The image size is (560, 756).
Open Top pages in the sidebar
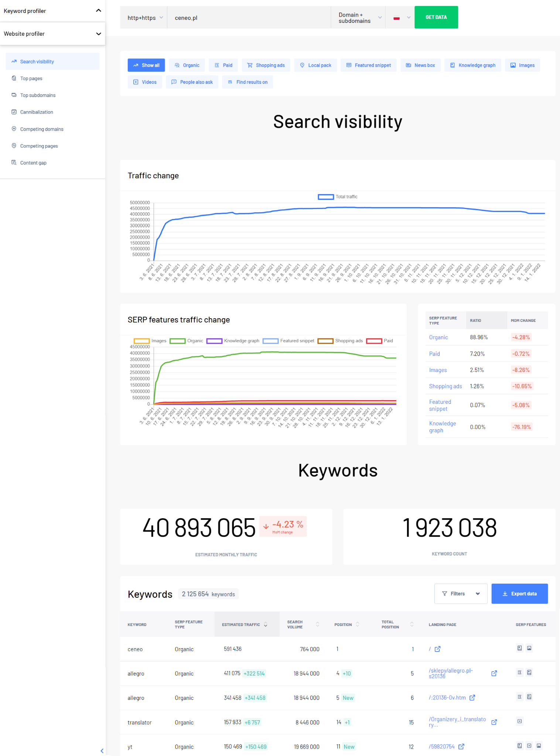pos(31,79)
